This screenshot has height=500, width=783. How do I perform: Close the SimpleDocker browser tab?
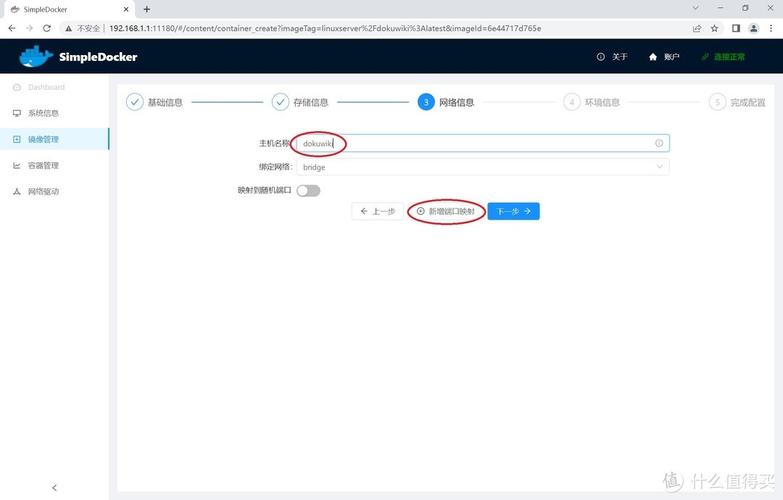point(126,9)
